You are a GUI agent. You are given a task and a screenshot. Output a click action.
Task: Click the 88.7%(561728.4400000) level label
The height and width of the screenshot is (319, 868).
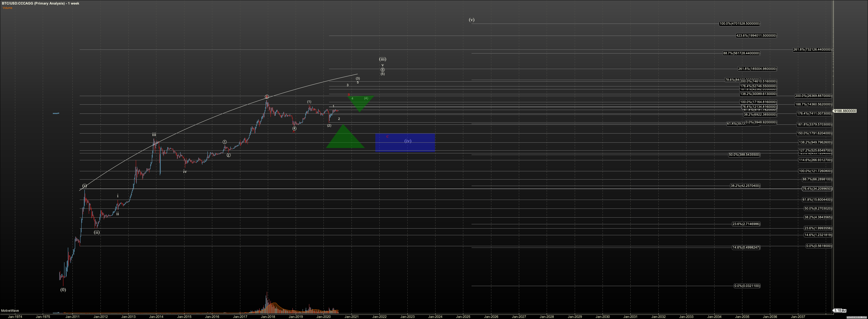[741, 53]
